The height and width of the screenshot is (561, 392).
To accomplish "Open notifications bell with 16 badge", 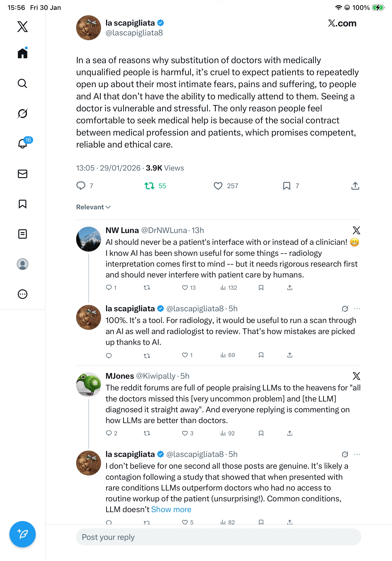I will coord(23,144).
